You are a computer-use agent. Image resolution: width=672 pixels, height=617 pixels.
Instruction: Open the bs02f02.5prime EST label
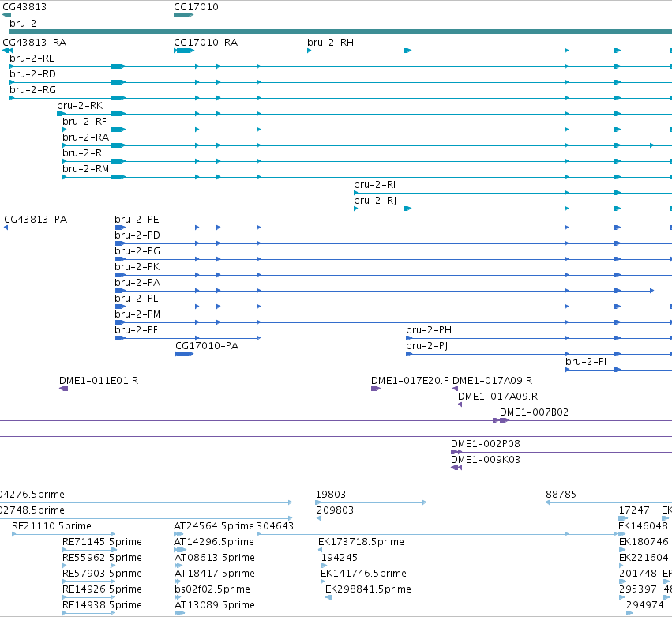[x=212, y=589]
